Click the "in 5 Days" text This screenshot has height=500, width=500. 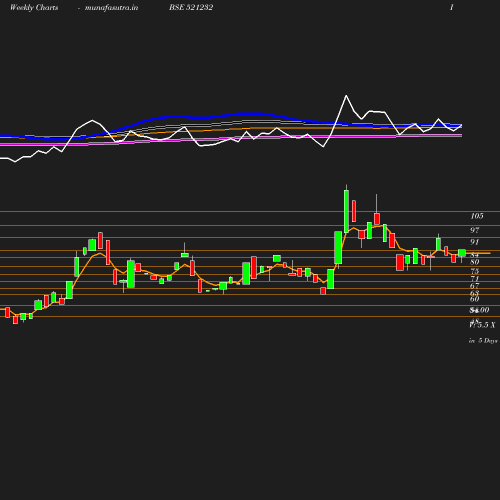[x=483, y=341]
